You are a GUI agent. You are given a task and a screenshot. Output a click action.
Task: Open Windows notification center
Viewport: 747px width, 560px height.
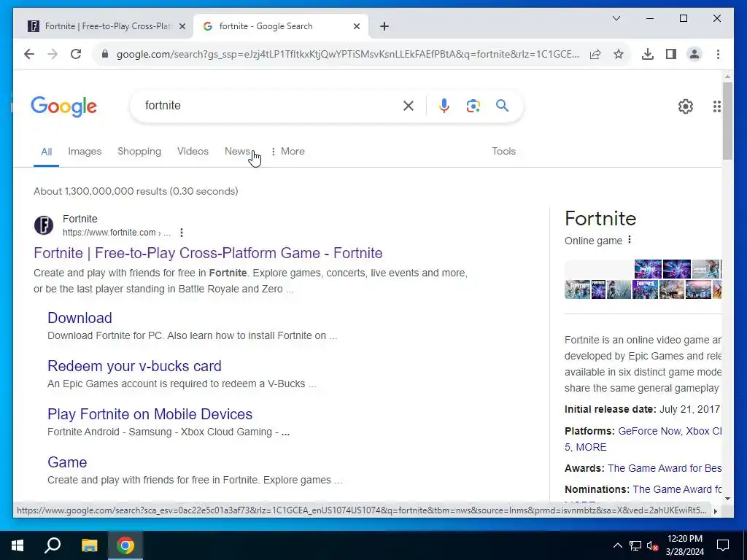tap(723, 545)
